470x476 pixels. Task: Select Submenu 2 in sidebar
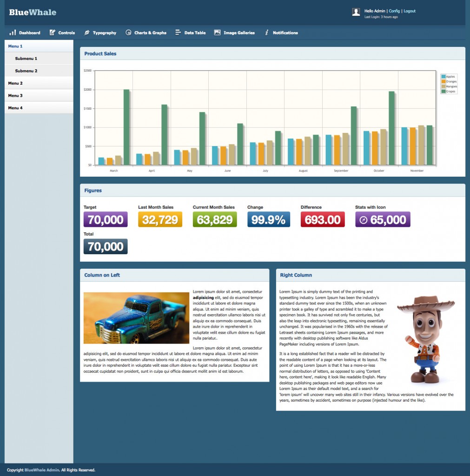(x=39, y=71)
